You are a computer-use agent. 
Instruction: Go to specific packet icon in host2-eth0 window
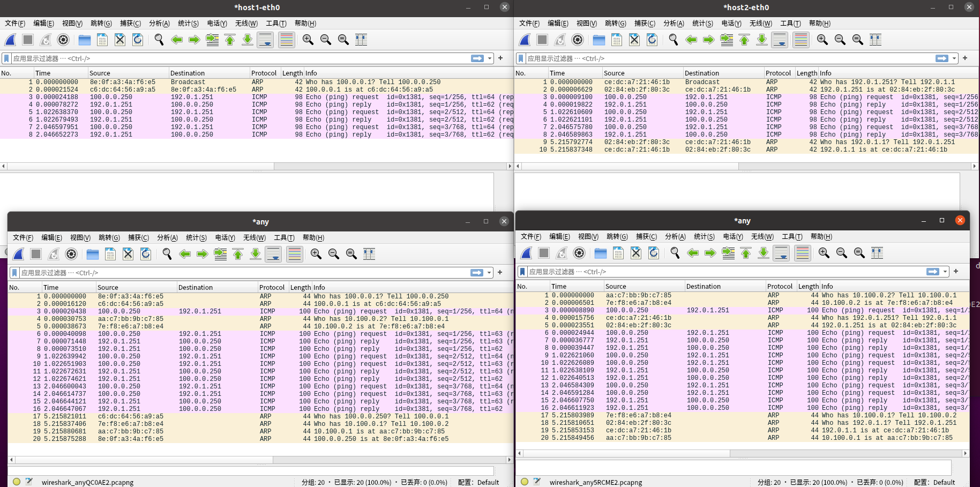click(x=727, y=40)
